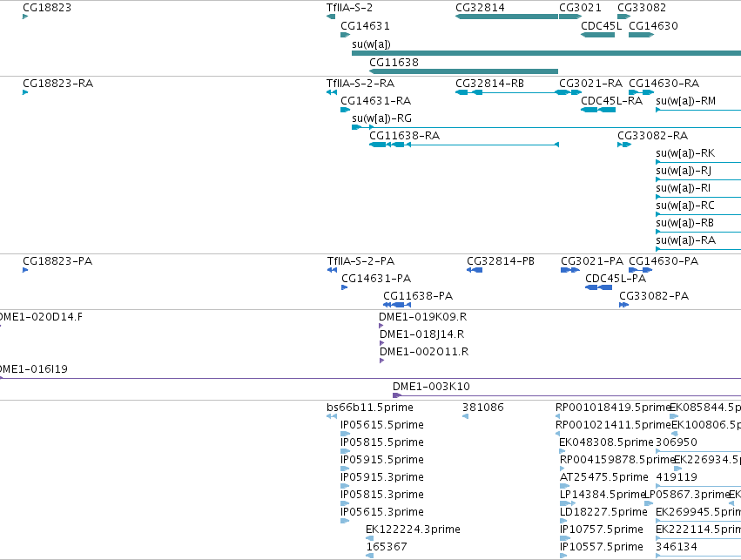This screenshot has width=741, height=560.
Task: Select protein CG14630-PA
Action: tap(663, 261)
